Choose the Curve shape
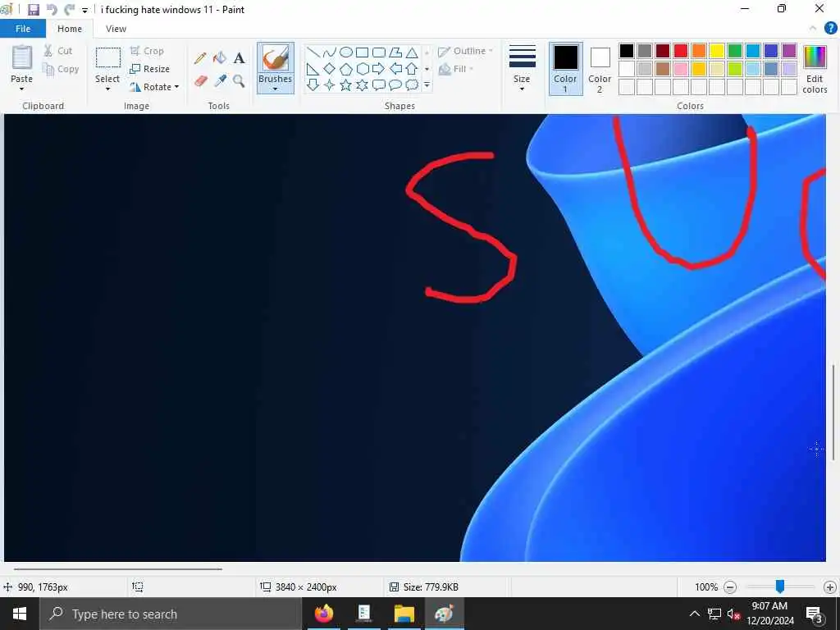840x630 pixels. (330, 52)
